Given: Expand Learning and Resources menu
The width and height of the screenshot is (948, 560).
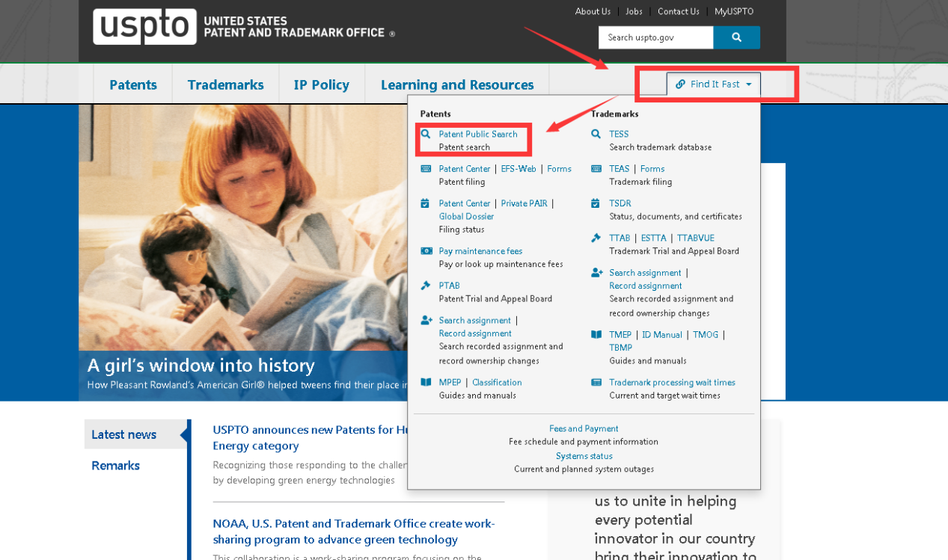Looking at the screenshot, I should (456, 84).
